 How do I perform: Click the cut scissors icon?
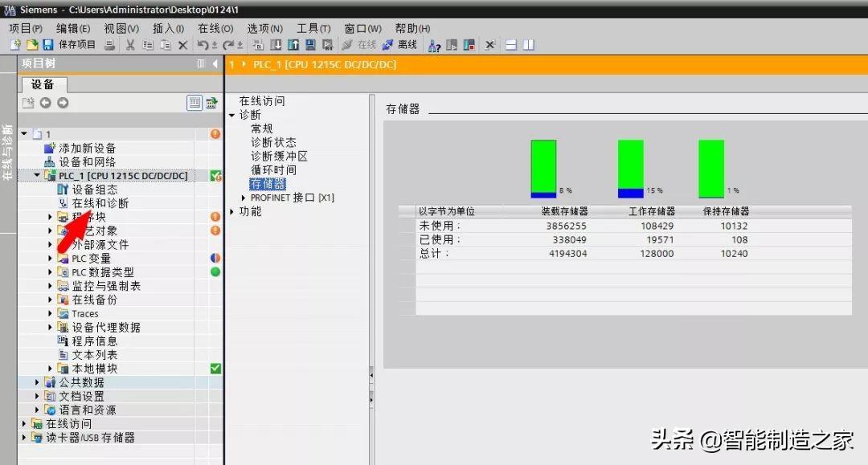(x=130, y=45)
